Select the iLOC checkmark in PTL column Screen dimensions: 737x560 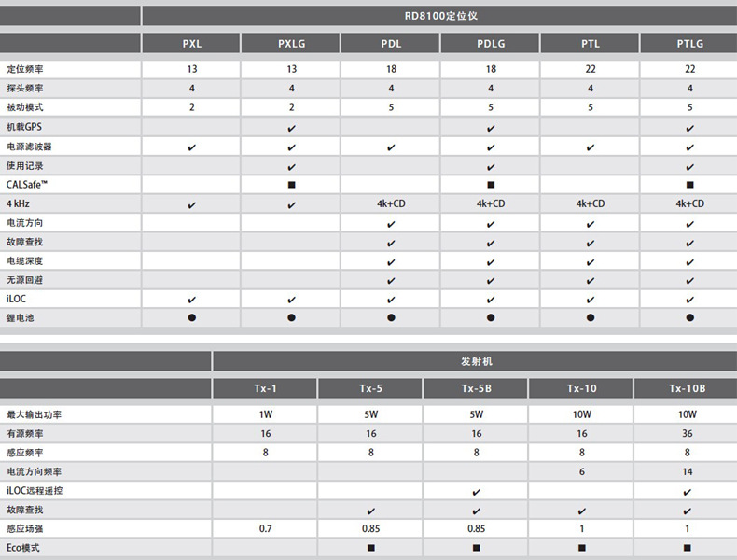coord(591,300)
